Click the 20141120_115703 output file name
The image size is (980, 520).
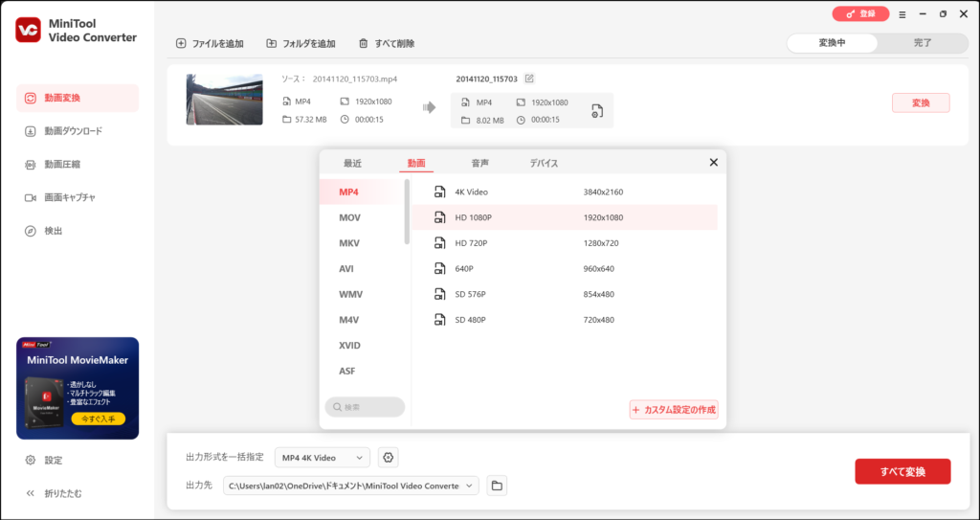pos(487,79)
